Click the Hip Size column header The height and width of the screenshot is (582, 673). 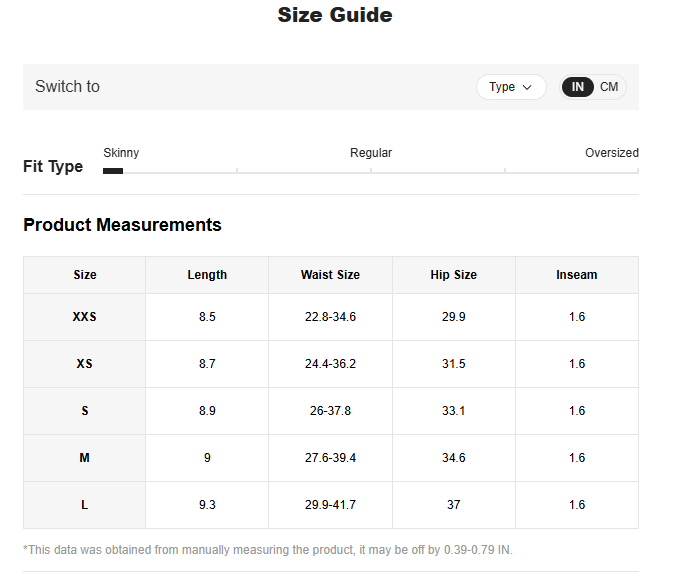click(x=453, y=275)
